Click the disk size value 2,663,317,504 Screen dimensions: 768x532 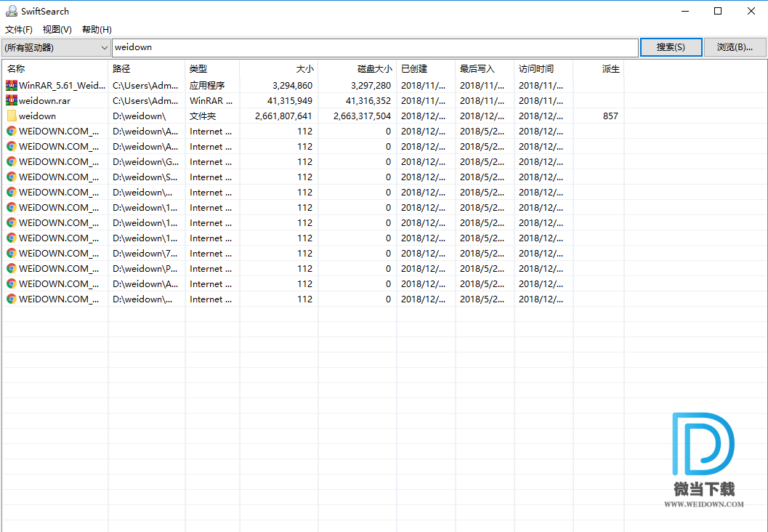coord(362,116)
